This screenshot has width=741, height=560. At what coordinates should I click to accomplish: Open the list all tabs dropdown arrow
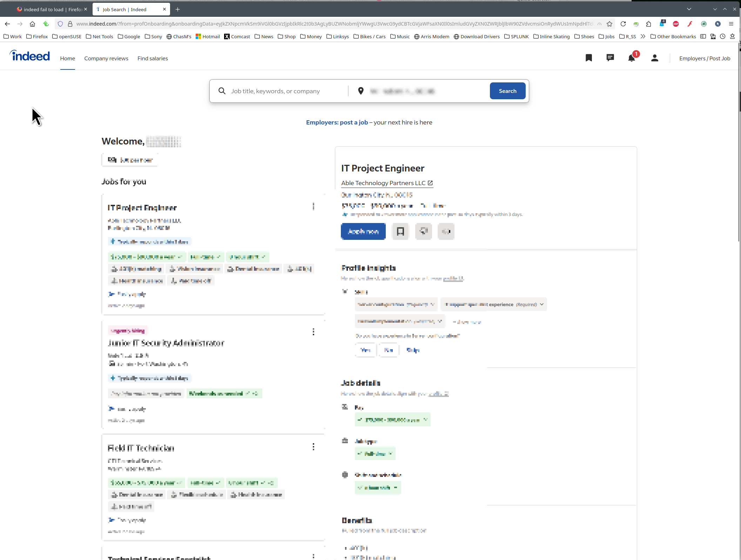(x=689, y=9)
